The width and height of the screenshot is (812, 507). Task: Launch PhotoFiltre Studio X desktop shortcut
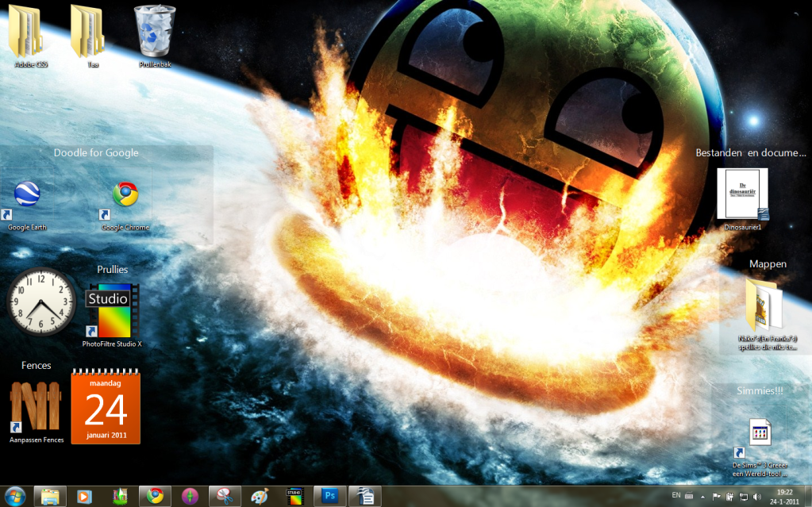point(112,315)
